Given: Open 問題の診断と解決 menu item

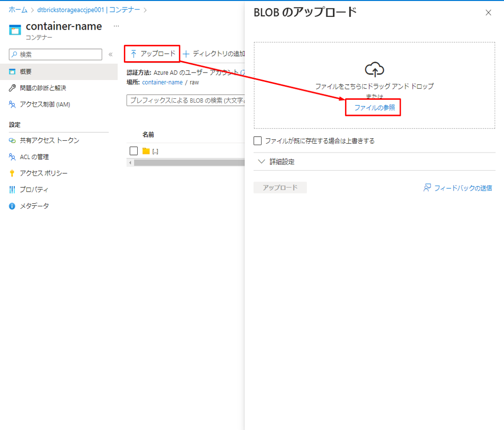Looking at the screenshot, I should pyautogui.click(x=42, y=88).
